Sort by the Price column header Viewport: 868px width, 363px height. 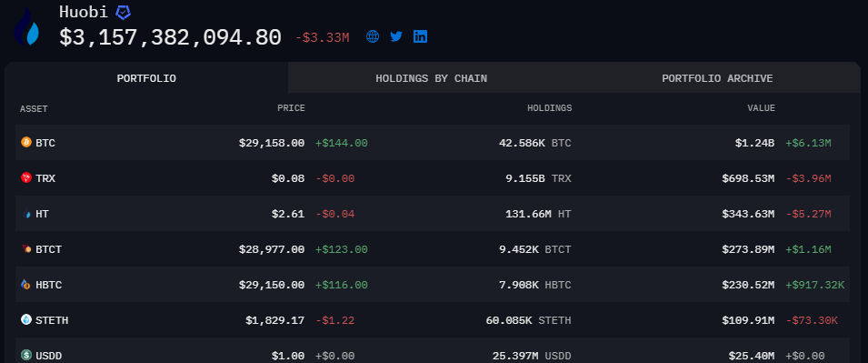[x=291, y=108]
